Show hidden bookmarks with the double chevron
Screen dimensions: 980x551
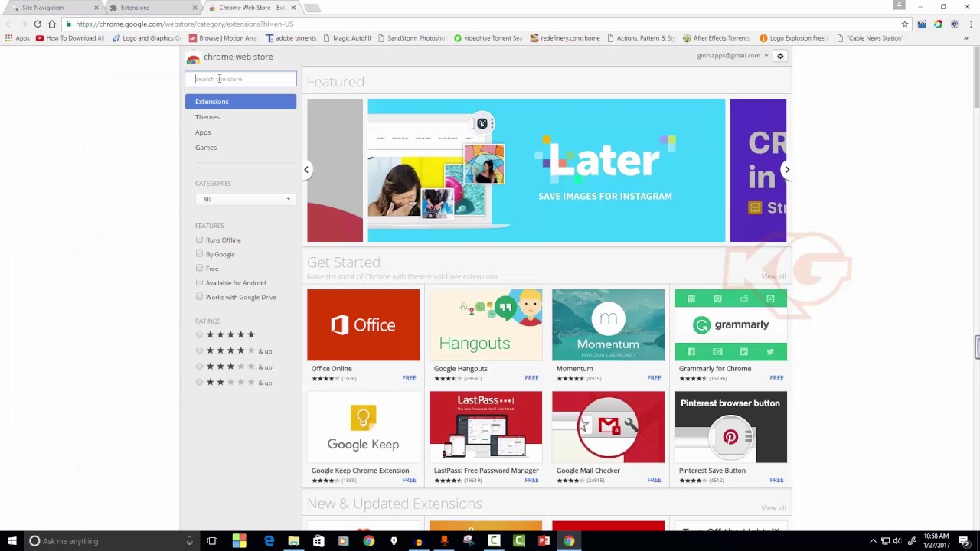965,38
